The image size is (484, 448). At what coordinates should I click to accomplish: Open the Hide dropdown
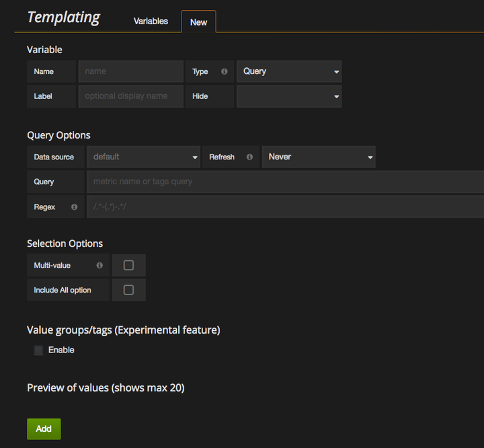pos(289,96)
